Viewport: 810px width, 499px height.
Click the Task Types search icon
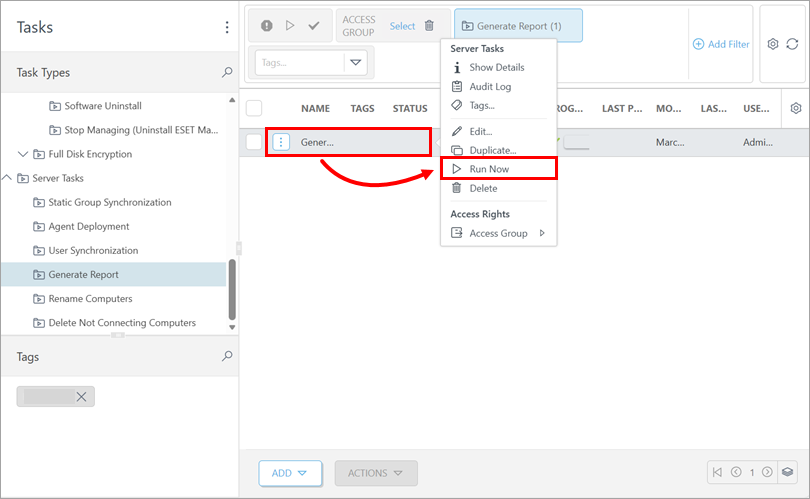point(227,73)
